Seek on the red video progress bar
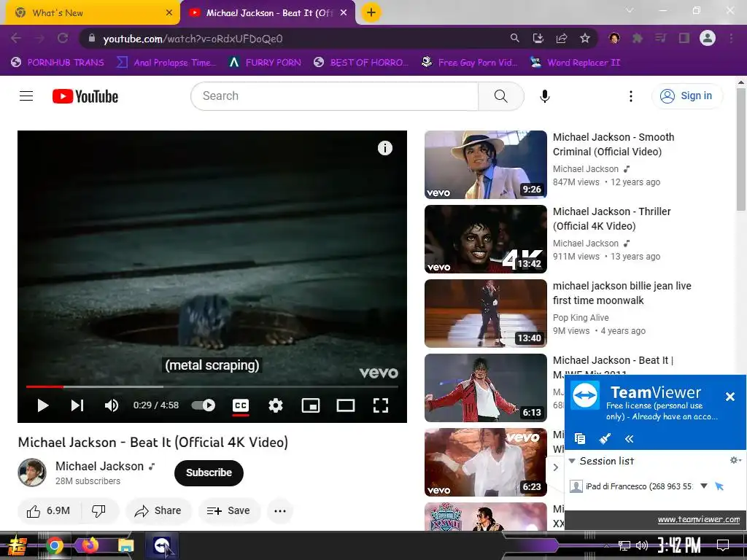The width and height of the screenshot is (747, 560). click(x=212, y=386)
